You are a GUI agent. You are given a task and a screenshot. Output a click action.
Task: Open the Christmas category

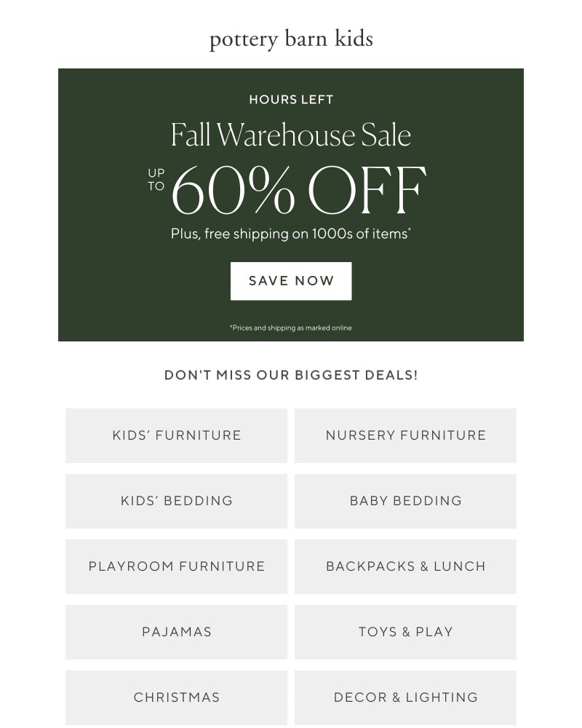coord(177,697)
